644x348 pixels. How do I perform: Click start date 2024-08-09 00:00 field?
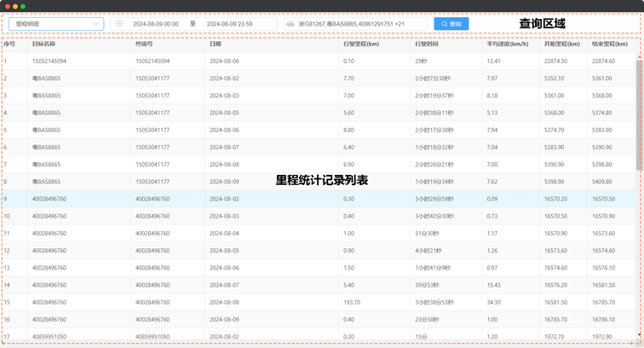[x=157, y=24]
